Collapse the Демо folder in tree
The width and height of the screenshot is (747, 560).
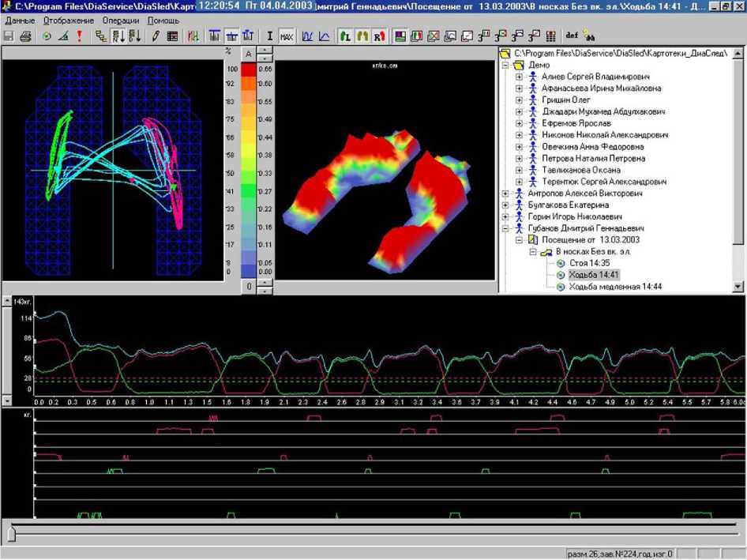point(505,66)
